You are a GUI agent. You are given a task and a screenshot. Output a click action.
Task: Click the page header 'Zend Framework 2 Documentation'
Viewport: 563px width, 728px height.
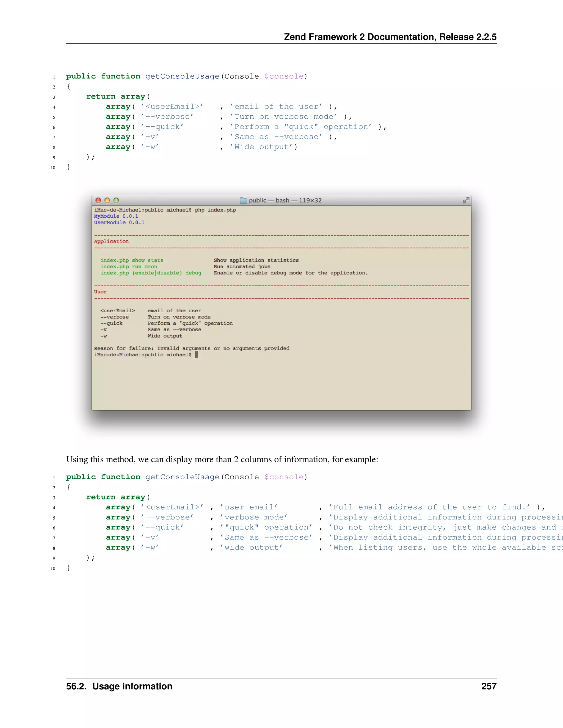(x=390, y=37)
